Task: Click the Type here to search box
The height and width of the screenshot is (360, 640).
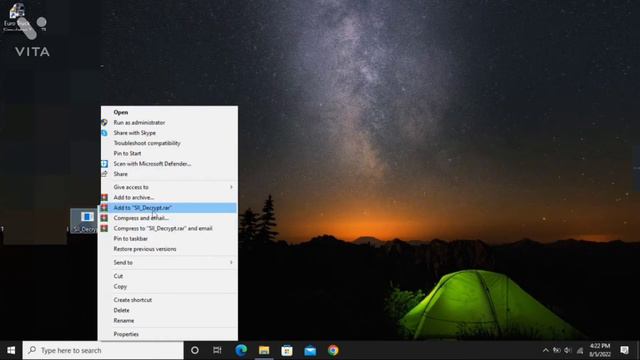Action: [x=103, y=350]
